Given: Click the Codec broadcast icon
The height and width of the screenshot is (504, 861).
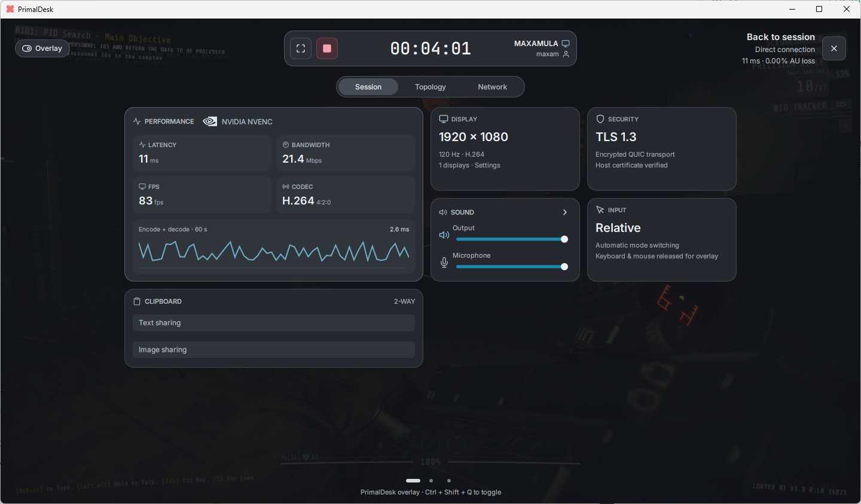Looking at the screenshot, I should click(286, 187).
